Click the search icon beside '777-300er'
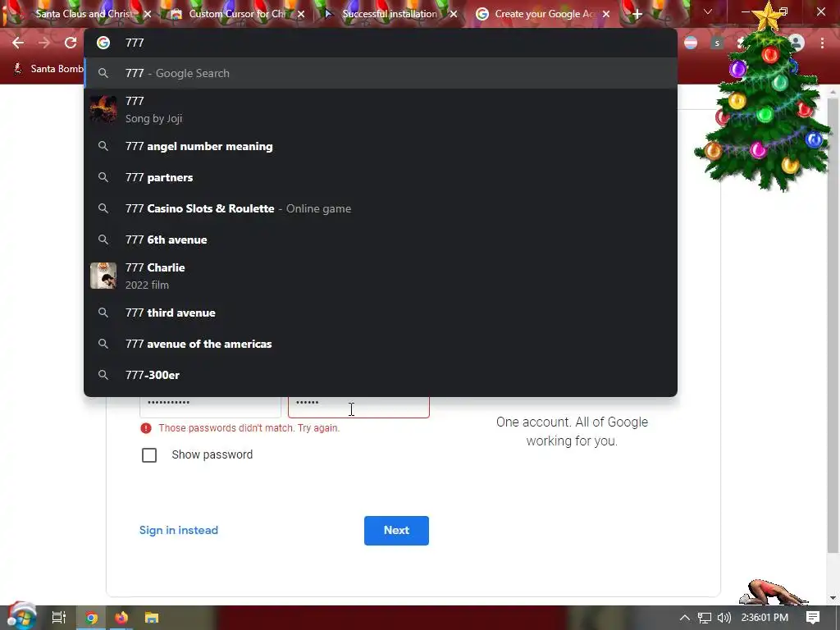This screenshot has width=840, height=630. [x=103, y=375]
